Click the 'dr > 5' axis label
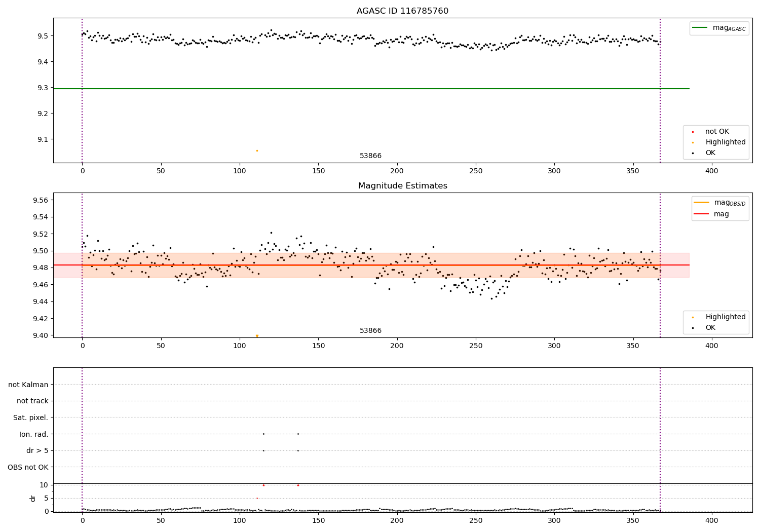The image size is (760, 532). 37,451
